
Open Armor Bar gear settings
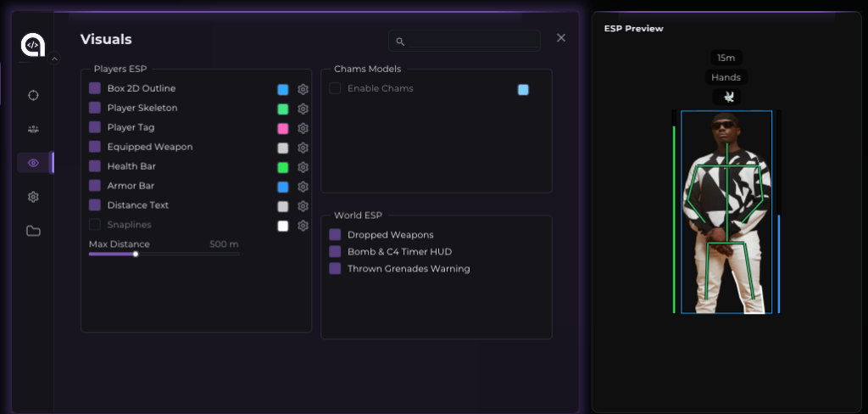click(x=303, y=187)
